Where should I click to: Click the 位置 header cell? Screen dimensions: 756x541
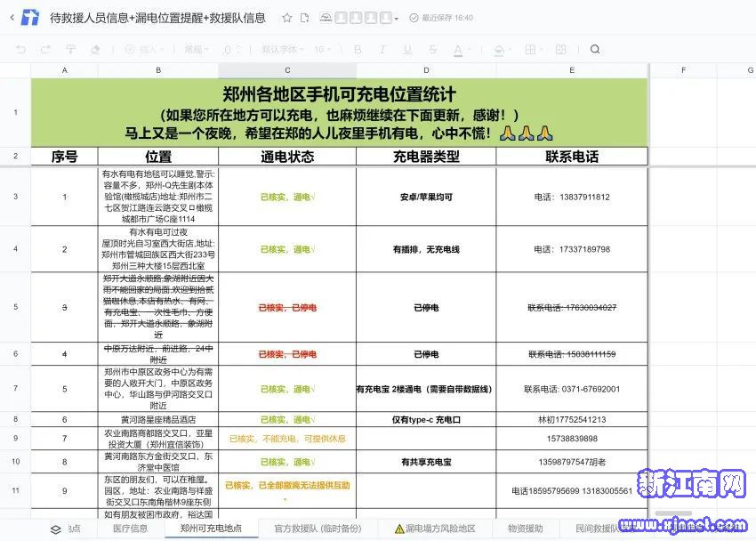click(x=158, y=157)
